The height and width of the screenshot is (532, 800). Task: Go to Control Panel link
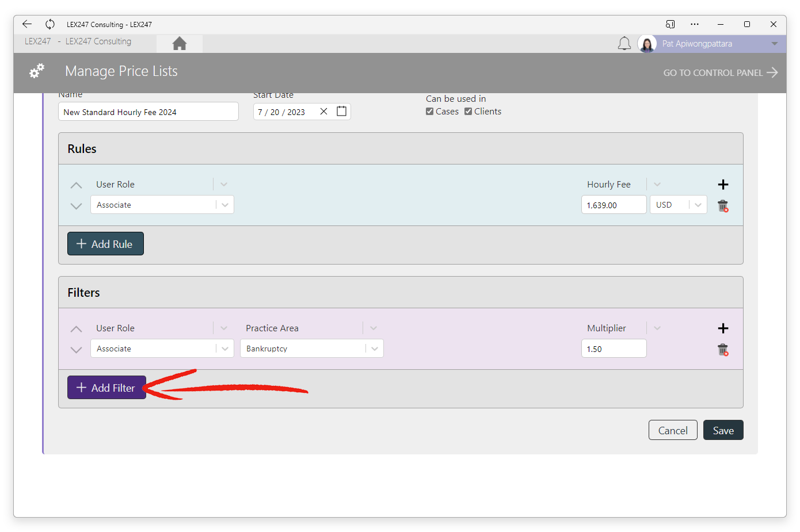pos(721,72)
